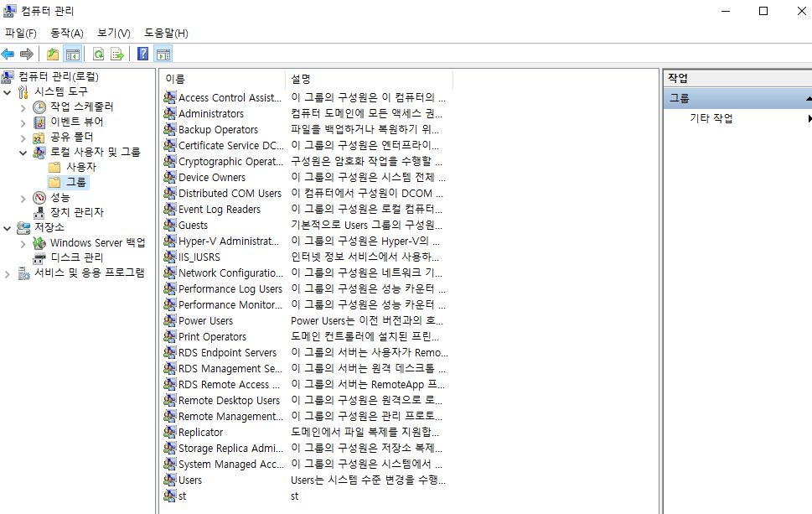This screenshot has width=812, height=514.
Task: Select the Distributed COM Users group
Action: [230, 193]
